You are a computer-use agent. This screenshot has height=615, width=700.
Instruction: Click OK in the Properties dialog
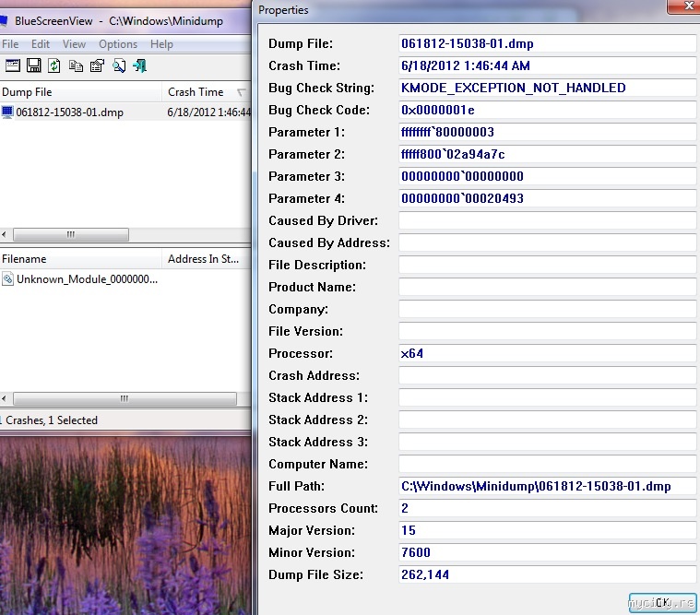[662, 603]
